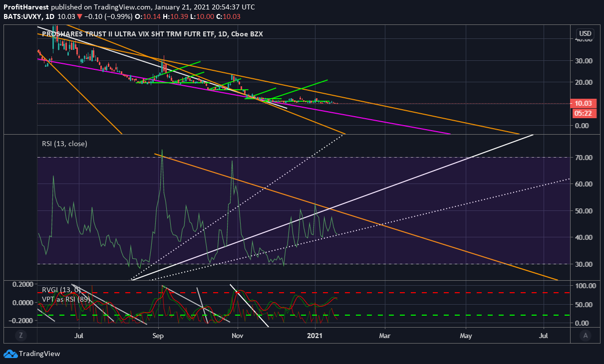Screen dimensions: 604x364
Task: Click the May label on the time axis
Action: [x=466, y=336]
